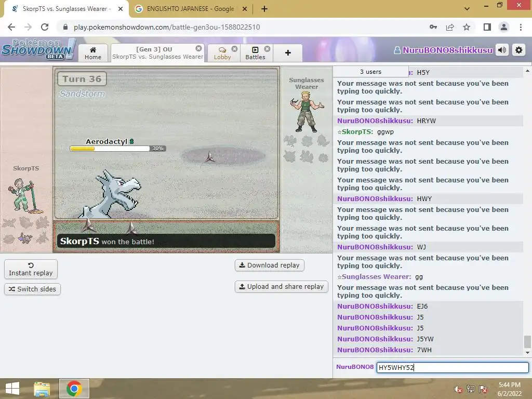Screen dimensions: 532x399
Task: Click Switch sides button
Action: tap(32, 289)
